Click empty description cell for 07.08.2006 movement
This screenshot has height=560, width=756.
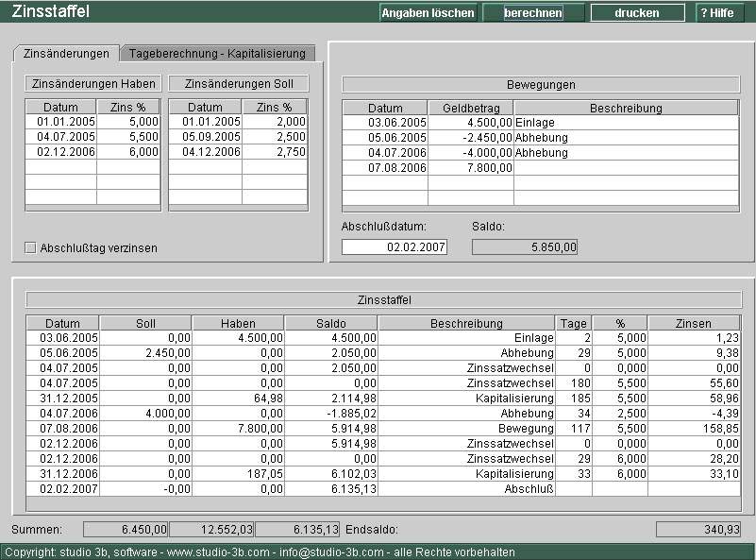(626, 168)
